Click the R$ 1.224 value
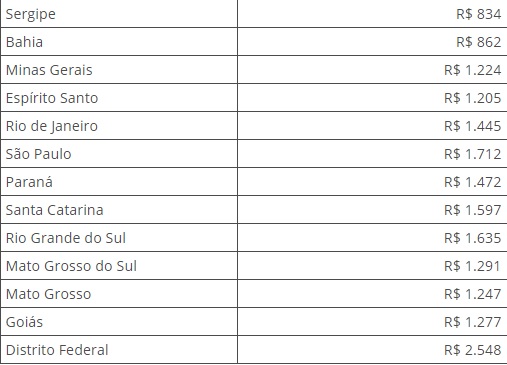 (x=472, y=70)
